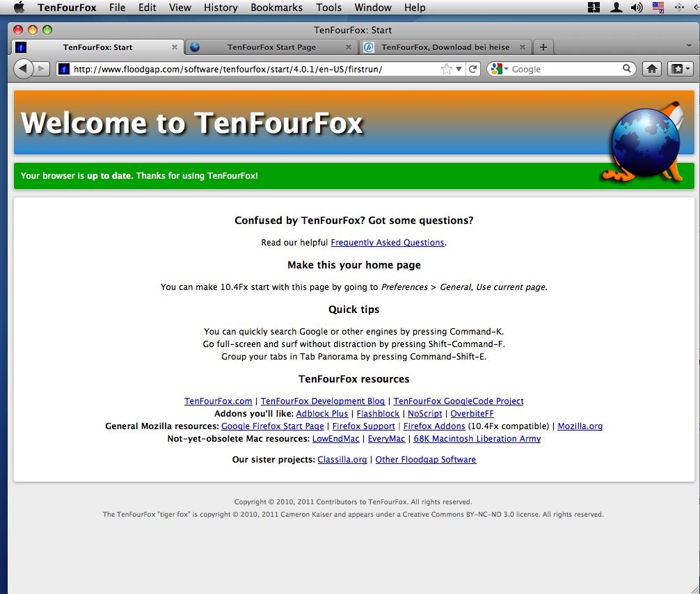Switch to TenFourFox Start Page tab
700x594 pixels.
click(271, 47)
